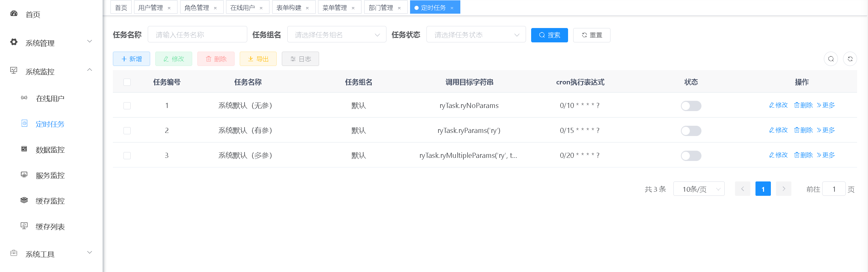The height and width of the screenshot is (272, 868).
Task: Check the row for task 2
Action: (127, 131)
